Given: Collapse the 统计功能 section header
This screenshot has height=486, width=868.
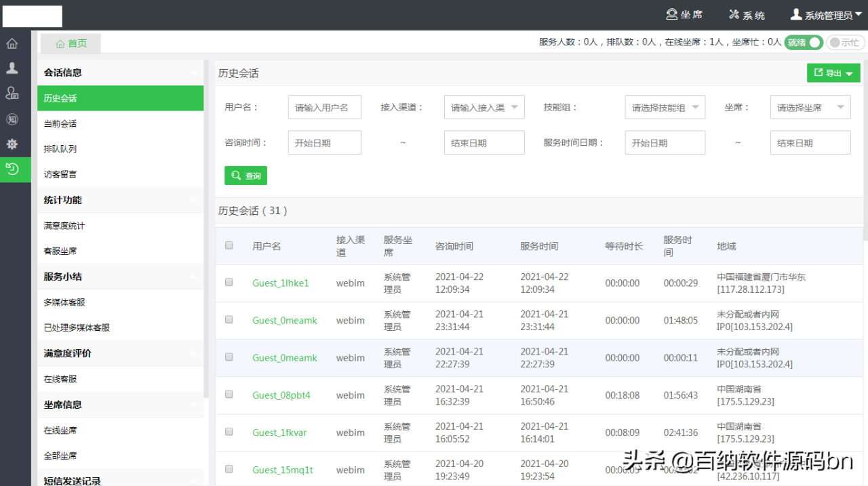Looking at the screenshot, I should 121,200.
